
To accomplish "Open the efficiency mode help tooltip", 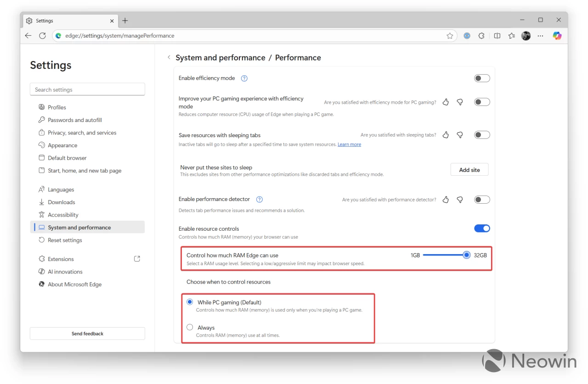I will pos(244,78).
